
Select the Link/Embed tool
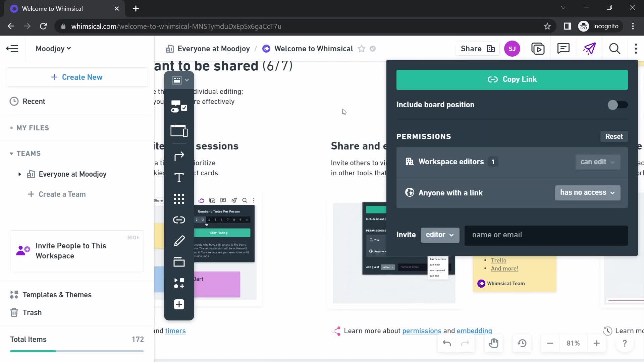179,220
